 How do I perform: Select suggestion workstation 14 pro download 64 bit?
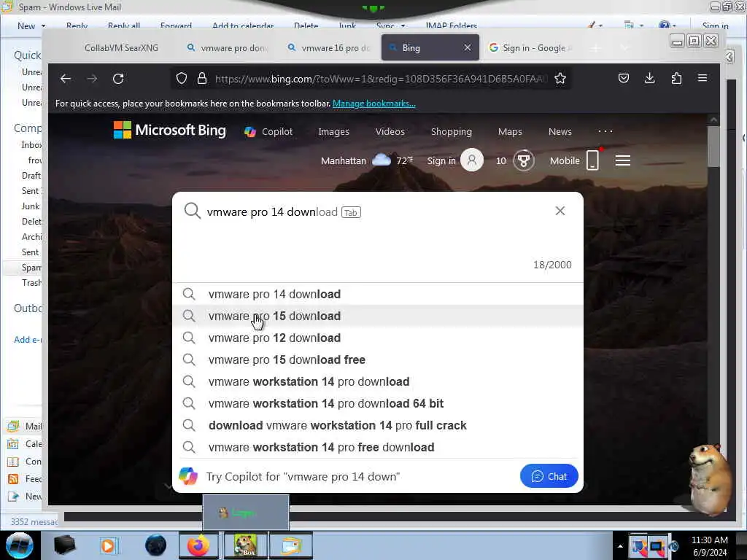pos(378,404)
